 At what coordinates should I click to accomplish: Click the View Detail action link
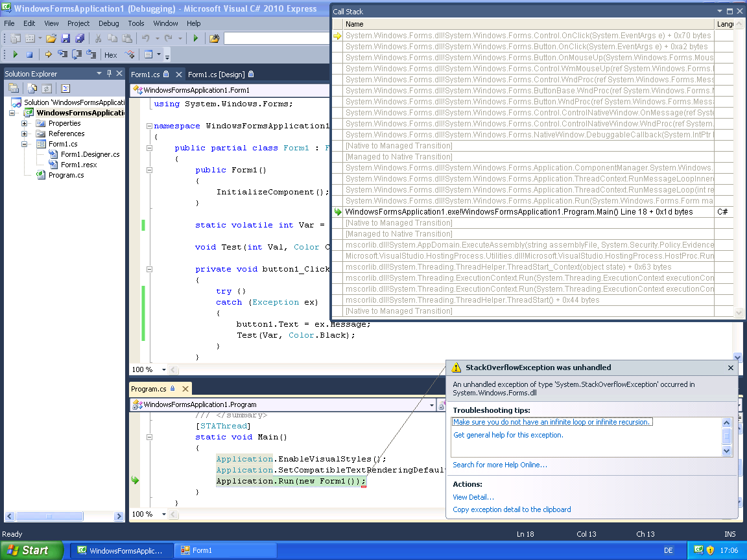click(x=473, y=497)
